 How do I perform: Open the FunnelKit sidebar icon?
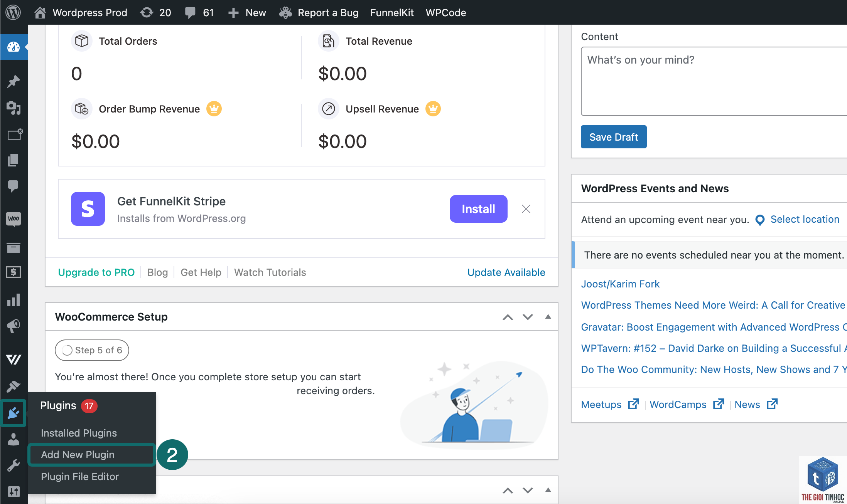13,359
